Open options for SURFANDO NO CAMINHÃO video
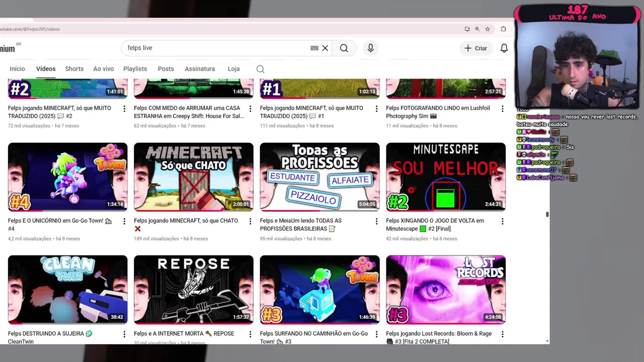This screenshot has width=644, height=362. (376, 334)
